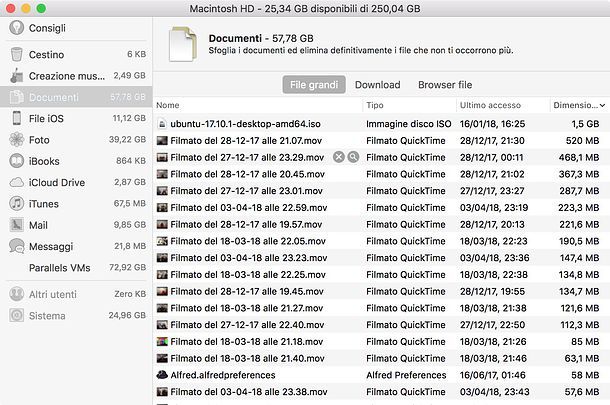This screenshot has width=610, height=405.
Task: Click the 16/06/17, 01:46 access date
Action: [x=493, y=375]
